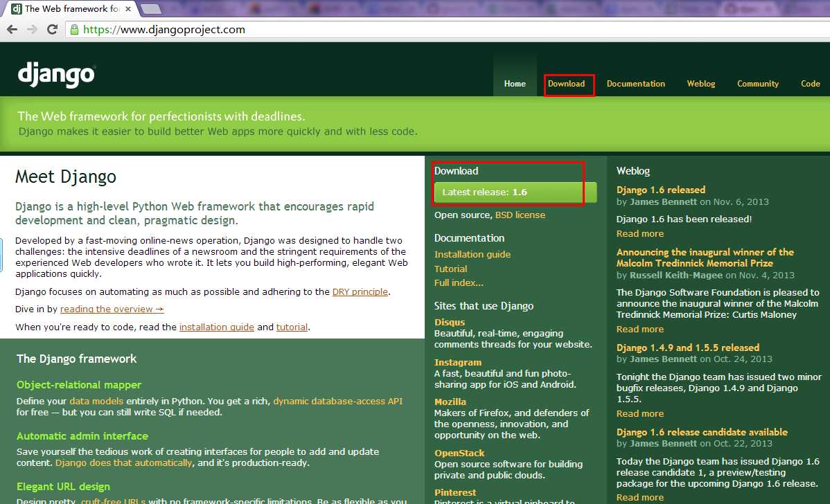Image resolution: width=830 pixels, height=504 pixels.
Task: Click Sites that use Django heading
Action: tap(484, 306)
